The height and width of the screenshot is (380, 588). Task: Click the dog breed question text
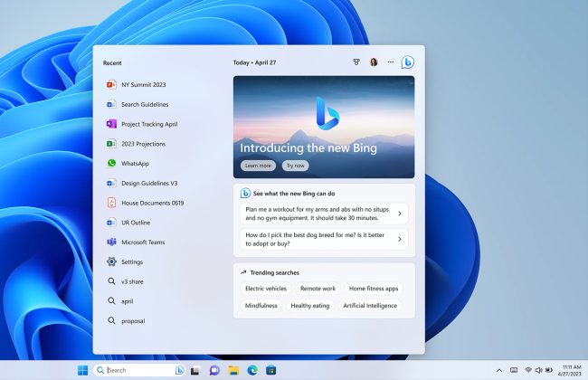(x=315, y=239)
